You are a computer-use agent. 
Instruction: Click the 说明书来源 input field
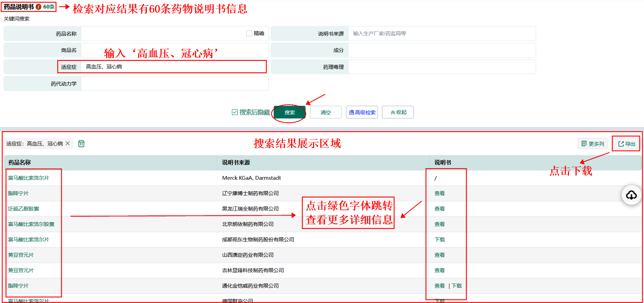(441, 34)
